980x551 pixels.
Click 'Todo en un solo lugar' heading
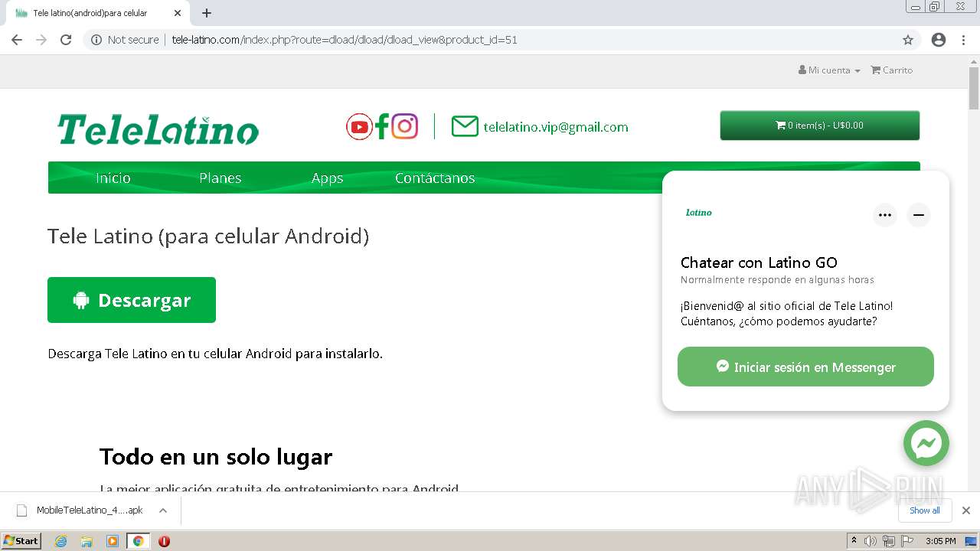(x=216, y=457)
